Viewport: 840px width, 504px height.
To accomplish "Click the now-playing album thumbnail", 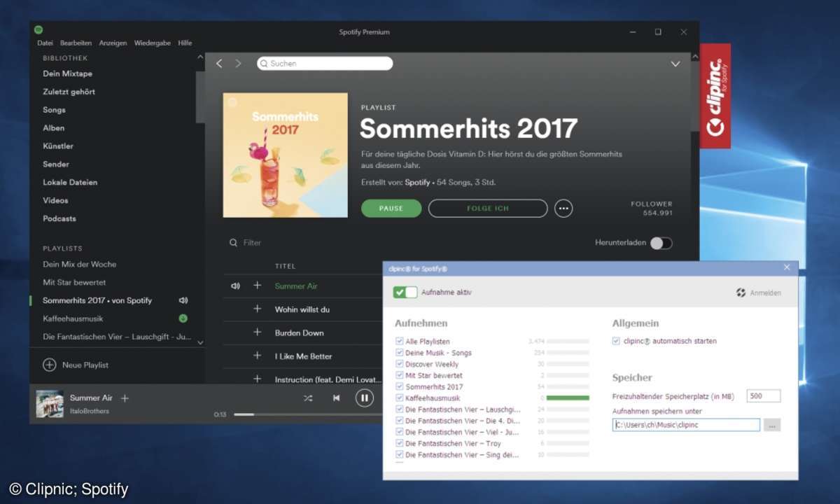I will (50, 404).
